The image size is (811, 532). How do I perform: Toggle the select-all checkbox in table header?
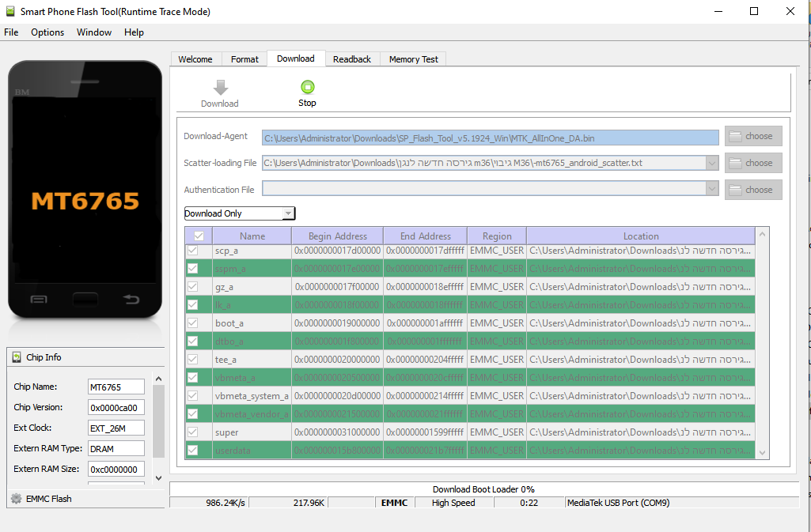coord(199,236)
